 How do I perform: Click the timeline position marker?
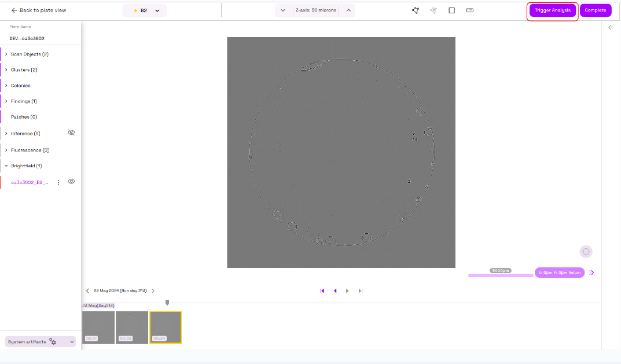click(x=167, y=302)
